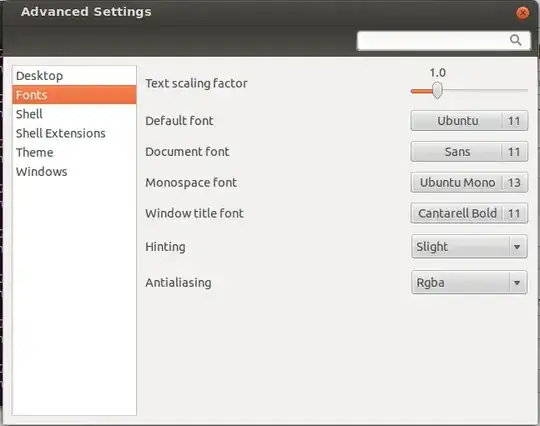Click the slider track right of handle
This screenshot has width=540, height=426.
(x=485, y=91)
